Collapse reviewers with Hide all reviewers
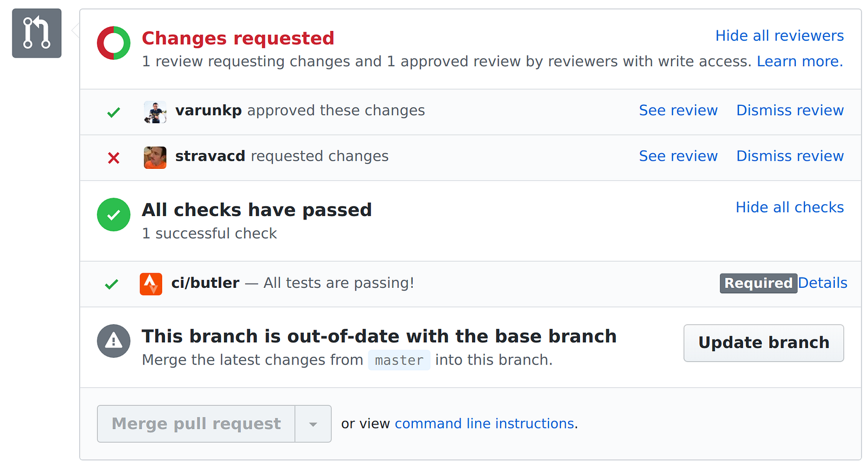 pos(779,36)
